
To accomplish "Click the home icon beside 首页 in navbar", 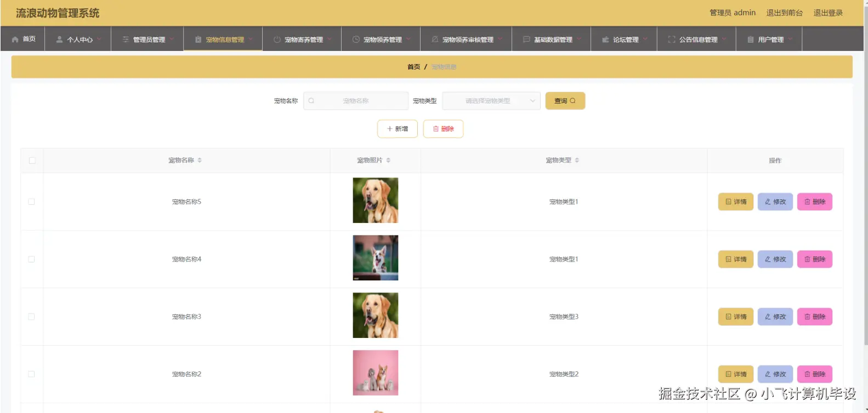I will tap(15, 39).
